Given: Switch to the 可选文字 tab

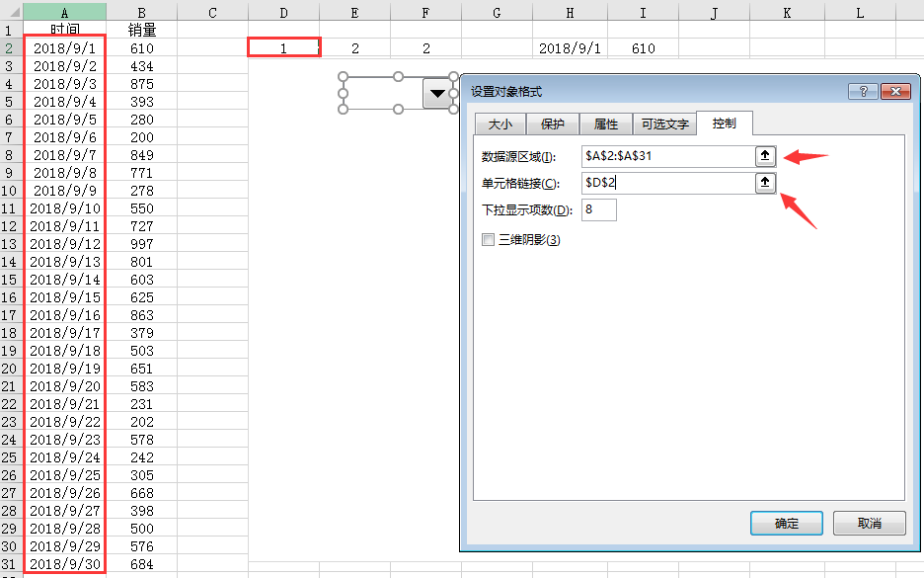Looking at the screenshot, I should [664, 124].
